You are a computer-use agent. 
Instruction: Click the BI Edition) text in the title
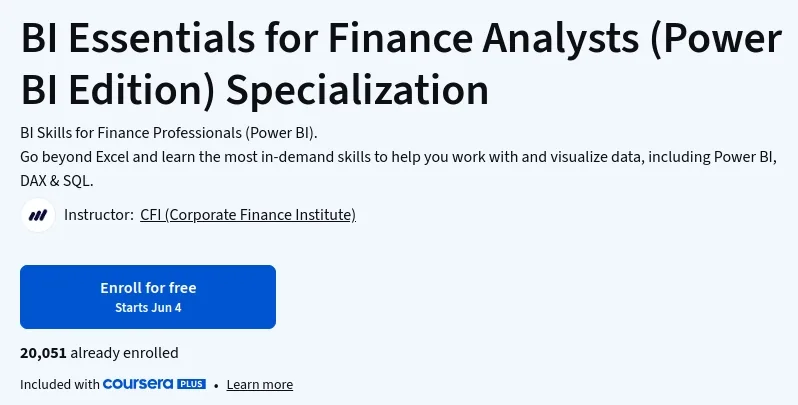tap(119, 91)
